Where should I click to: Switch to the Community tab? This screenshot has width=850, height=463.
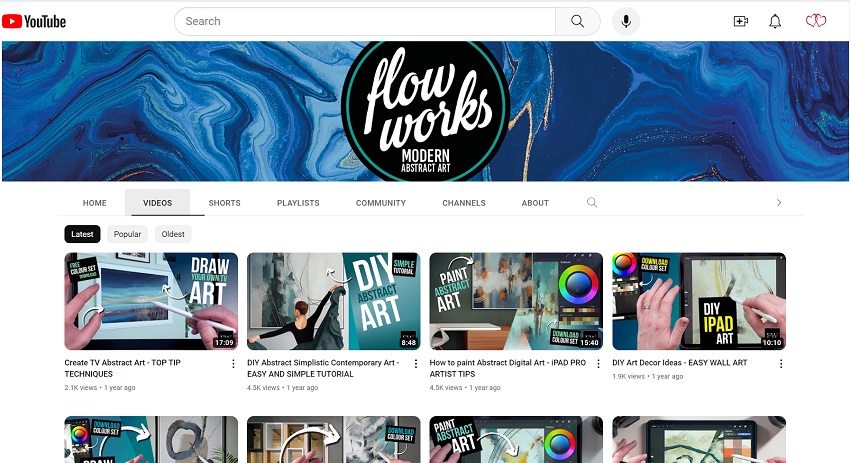tap(381, 203)
